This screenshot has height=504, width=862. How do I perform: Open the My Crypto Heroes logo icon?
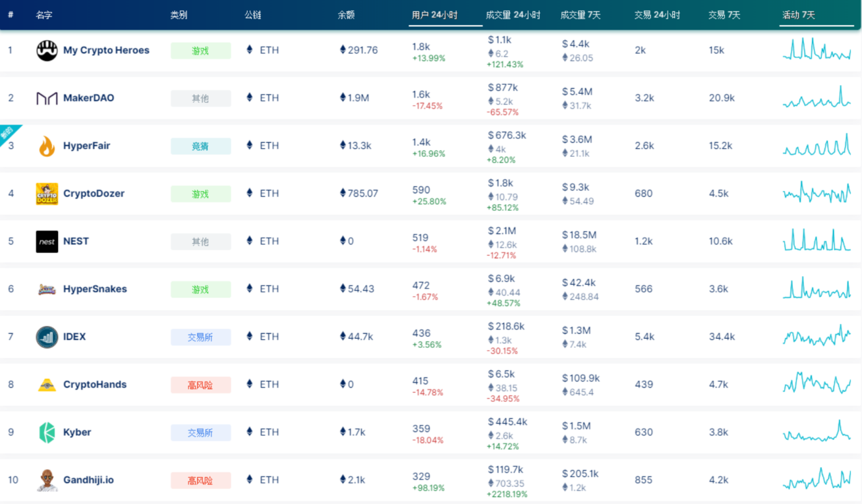[47, 50]
